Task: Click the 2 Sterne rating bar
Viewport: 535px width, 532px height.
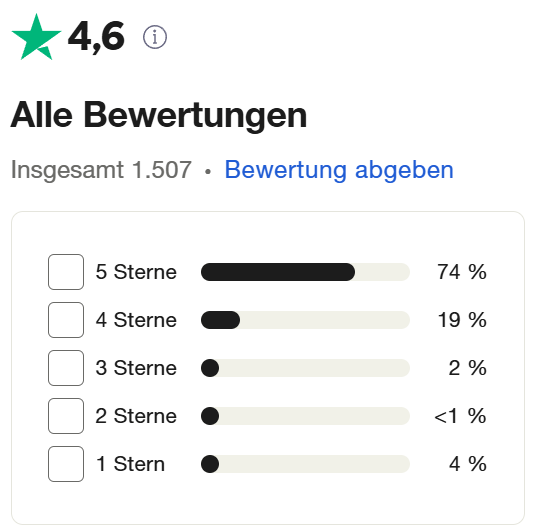Action: click(x=305, y=416)
